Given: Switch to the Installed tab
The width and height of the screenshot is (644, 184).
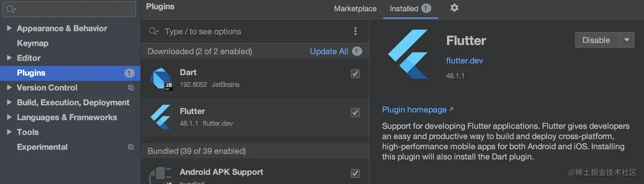Looking at the screenshot, I should point(411,8).
